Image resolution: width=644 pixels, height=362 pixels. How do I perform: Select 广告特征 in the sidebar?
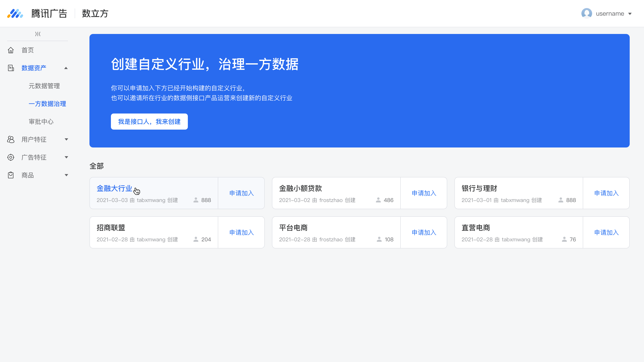click(34, 157)
